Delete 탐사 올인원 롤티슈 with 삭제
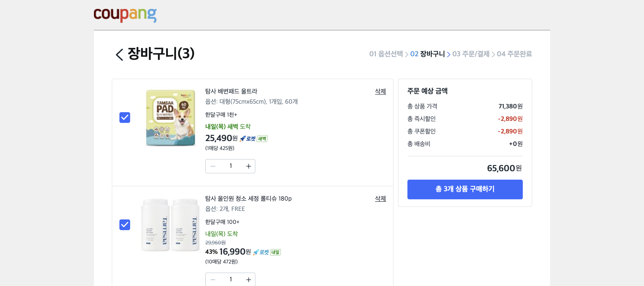 pyautogui.click(x=380, y=199)
